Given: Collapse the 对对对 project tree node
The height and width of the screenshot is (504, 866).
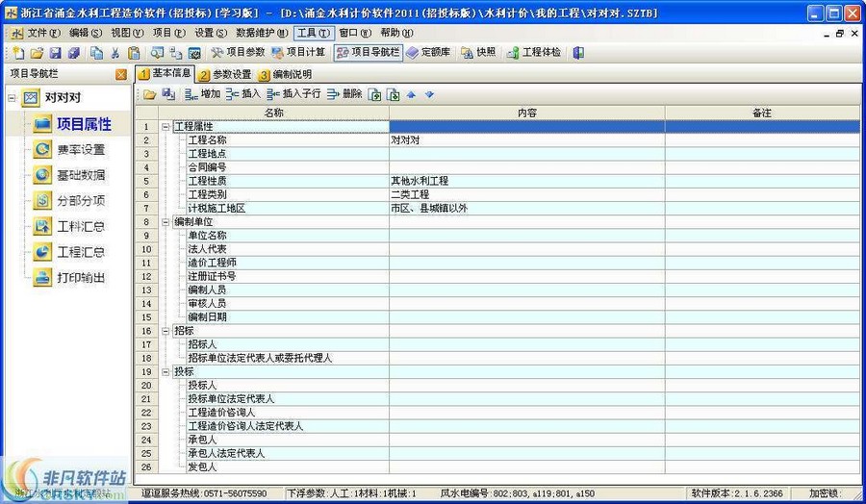Looking at the screenshot, I should click(x=12, y=98).
